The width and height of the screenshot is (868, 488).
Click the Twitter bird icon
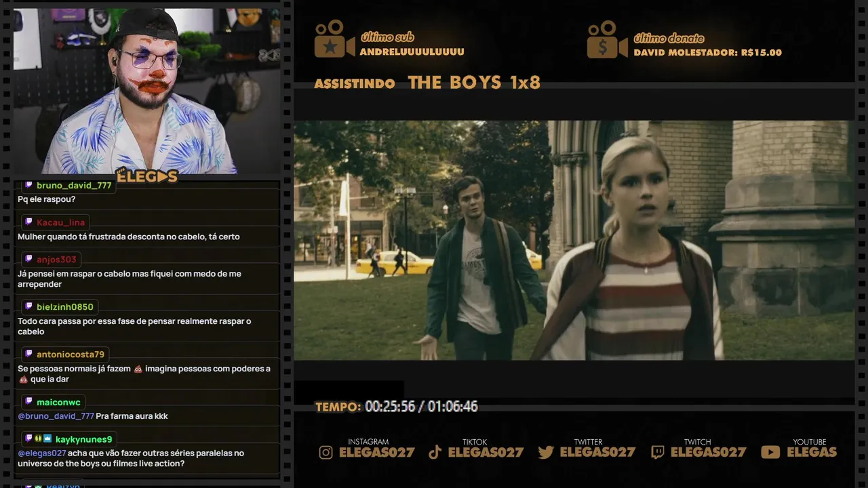546,452
